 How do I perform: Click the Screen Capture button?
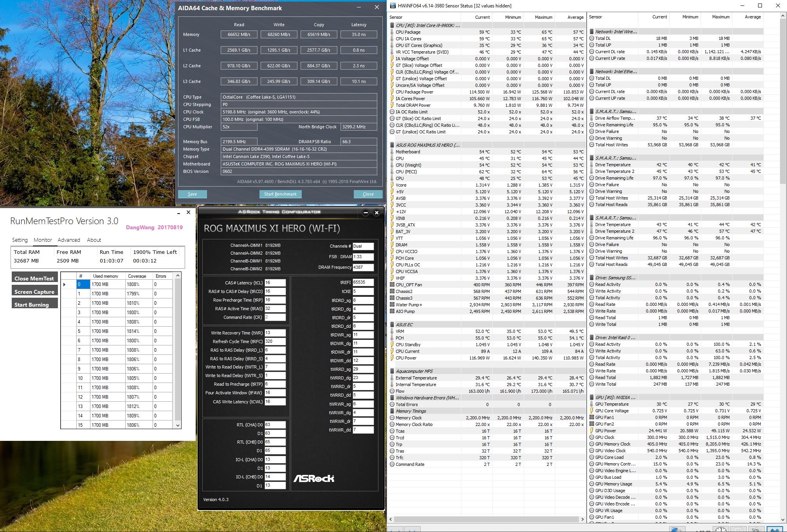34,291
